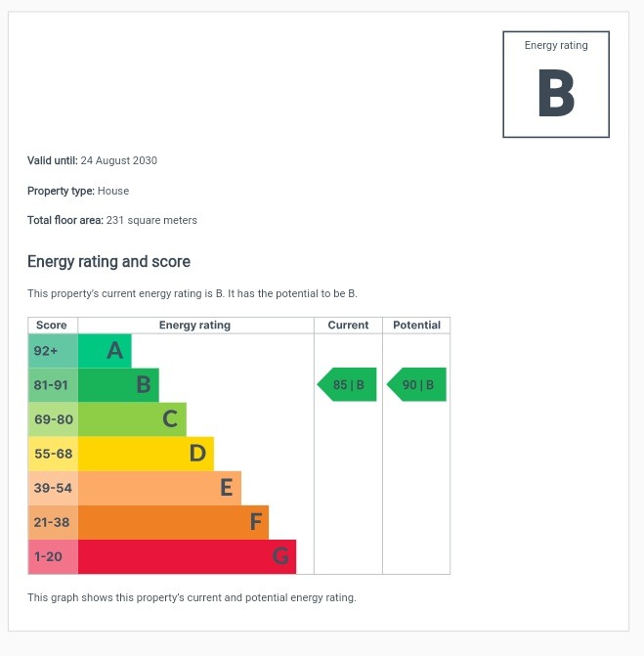This screenshot has height=656, width=644.
Task: Select the 1-20 score cell
Action: point(53,556)
